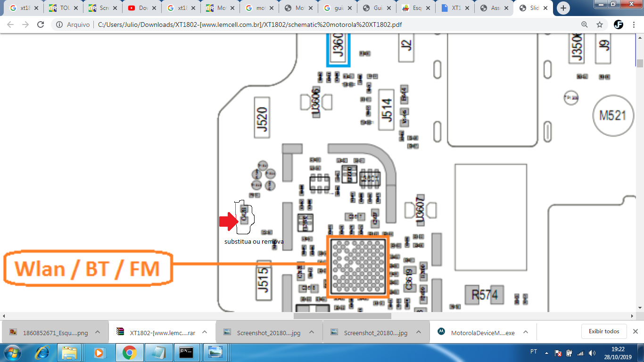Click the power plug tray icon
The width and height of the screenshot is (644, 362).
(x=570, y=353)
